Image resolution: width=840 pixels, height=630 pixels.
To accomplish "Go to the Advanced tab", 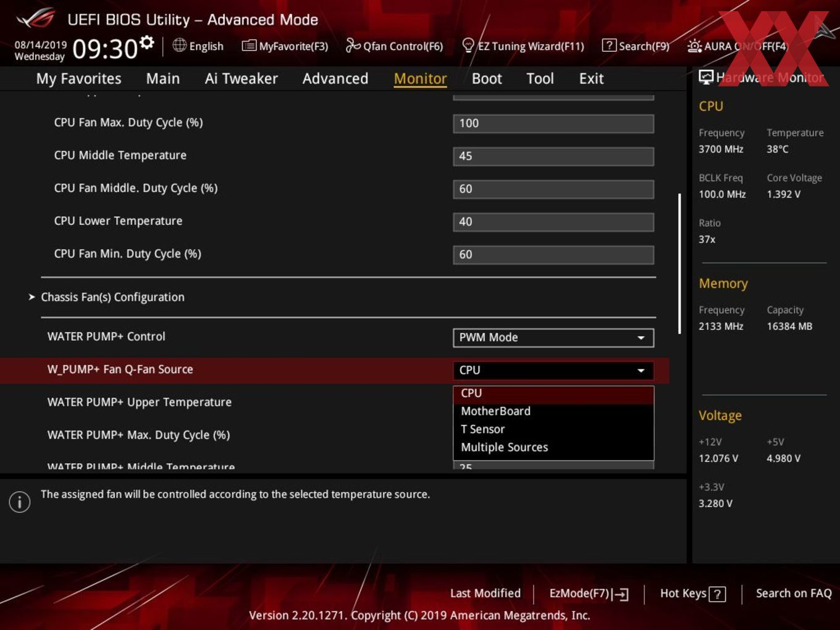I will point(335,78).
